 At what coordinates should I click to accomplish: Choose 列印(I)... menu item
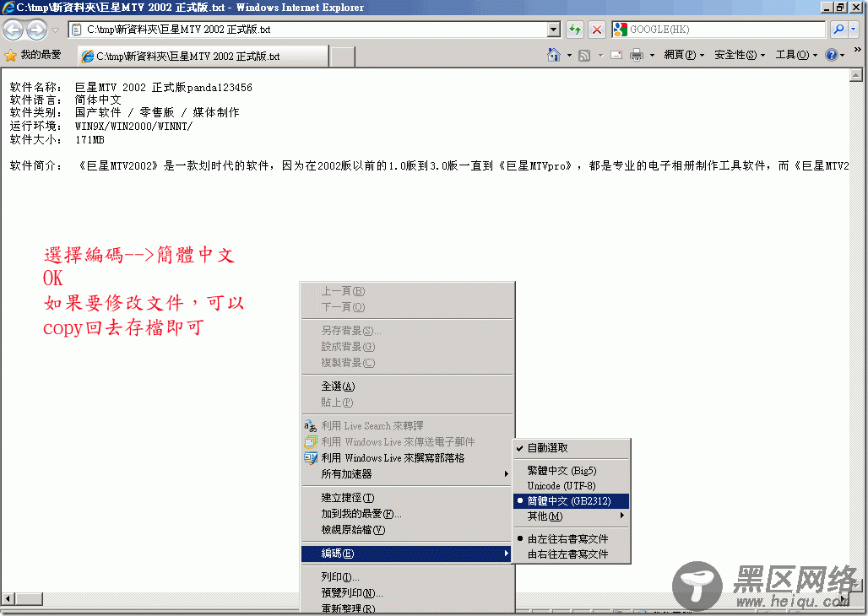406,576
